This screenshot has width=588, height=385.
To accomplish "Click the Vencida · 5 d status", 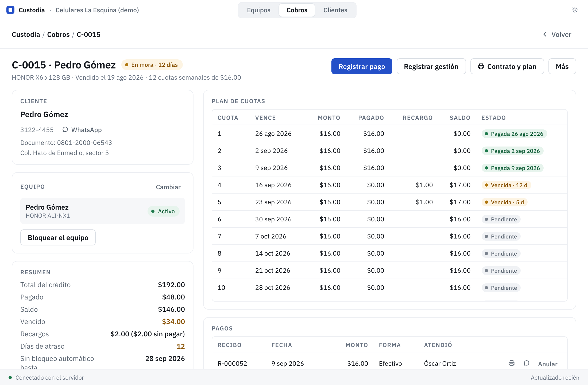I will coord(504,202).
